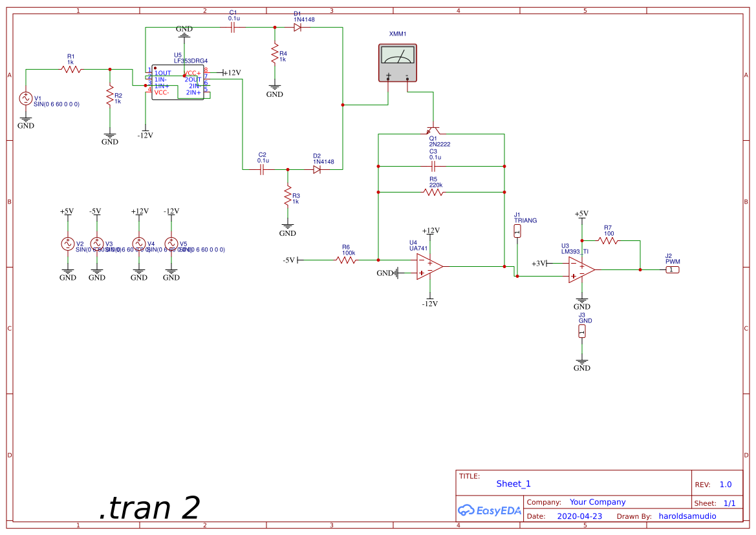
Task: Click capacitor C1 symbol
Action: click(x=233, y=28)
